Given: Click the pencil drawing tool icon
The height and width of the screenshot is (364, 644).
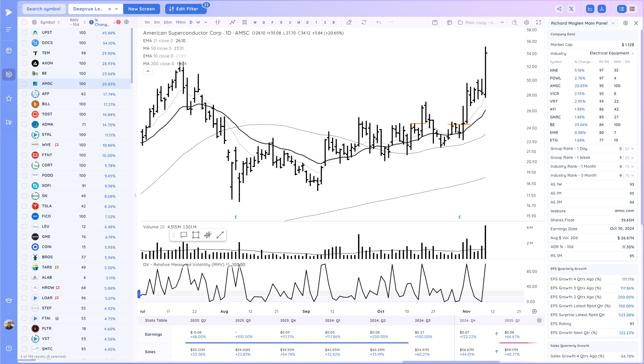Looking at the screenshot, I should (349, 23).
